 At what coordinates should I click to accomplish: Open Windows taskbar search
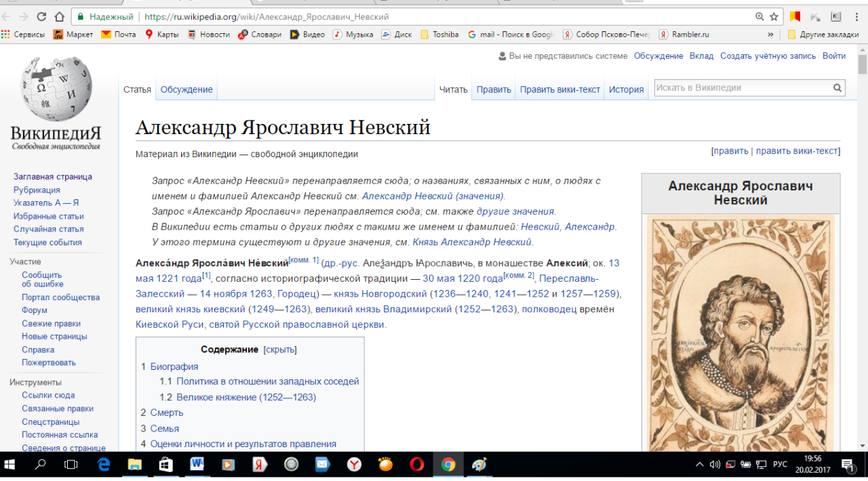40,465
